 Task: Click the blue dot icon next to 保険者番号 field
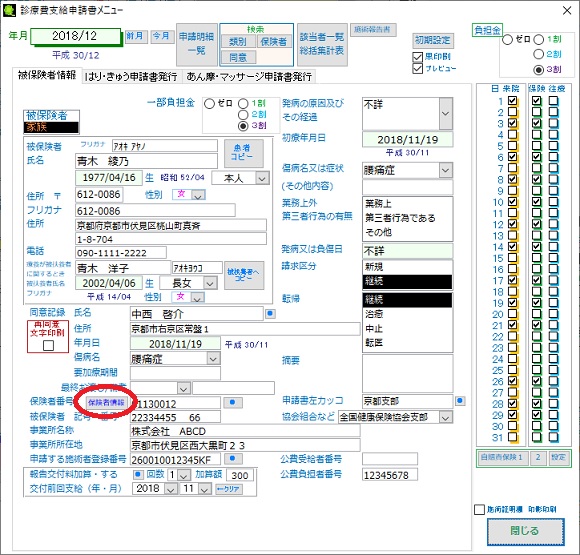232,403
